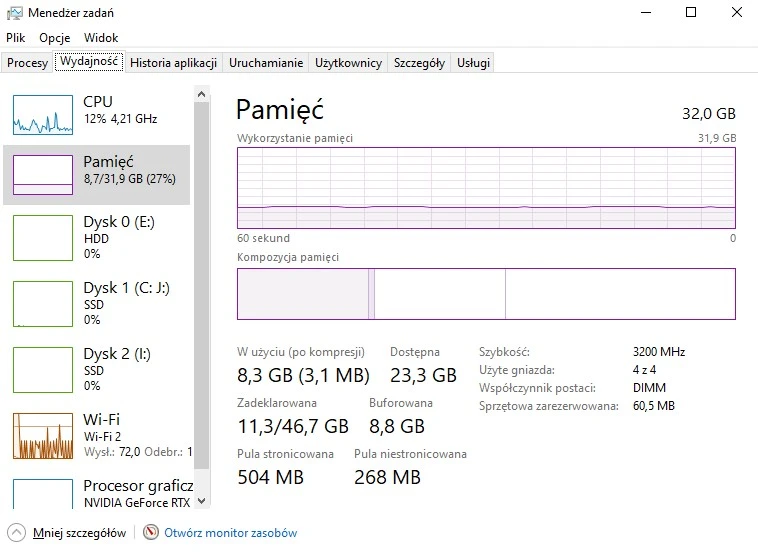The height and width of the screenshot is (554, 758).
Task: Click the resource monitor icon at bottom
Action: 151,533
